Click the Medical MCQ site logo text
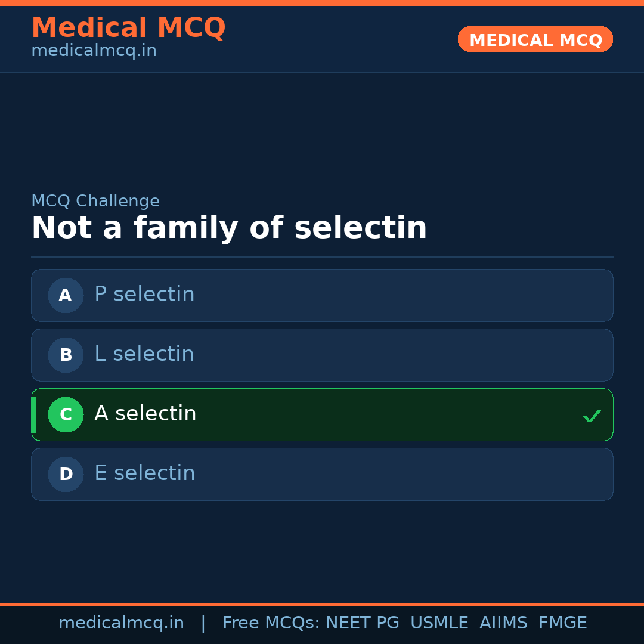Viewport: 644px width, 644px height. click(128, 28)
